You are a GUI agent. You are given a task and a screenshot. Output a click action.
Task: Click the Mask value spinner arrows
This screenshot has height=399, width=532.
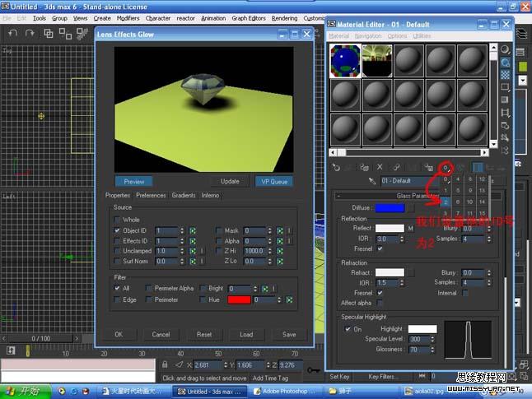point(270,231)
